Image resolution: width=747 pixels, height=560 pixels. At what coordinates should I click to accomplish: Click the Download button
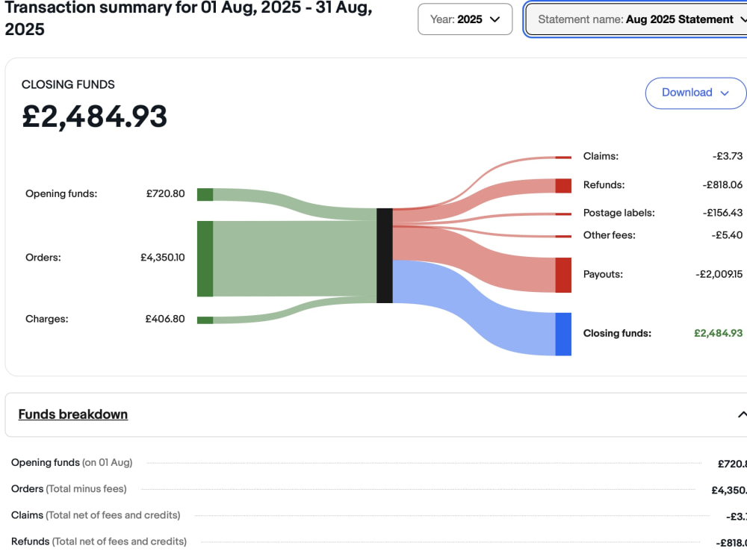pos(695,93)
